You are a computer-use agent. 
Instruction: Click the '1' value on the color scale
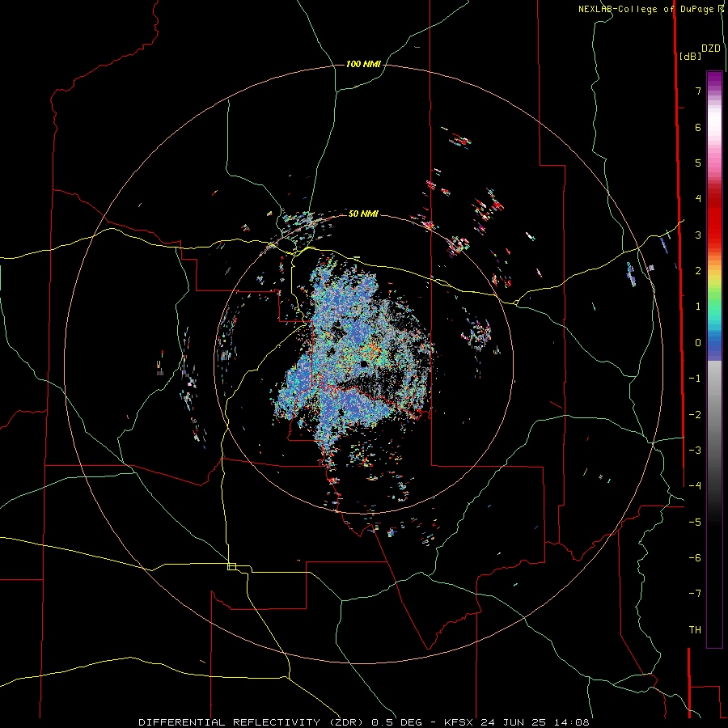(x=698, y=307)
